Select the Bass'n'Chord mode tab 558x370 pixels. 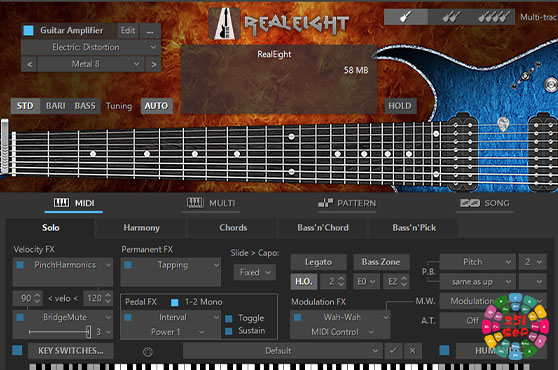(323, 228)
